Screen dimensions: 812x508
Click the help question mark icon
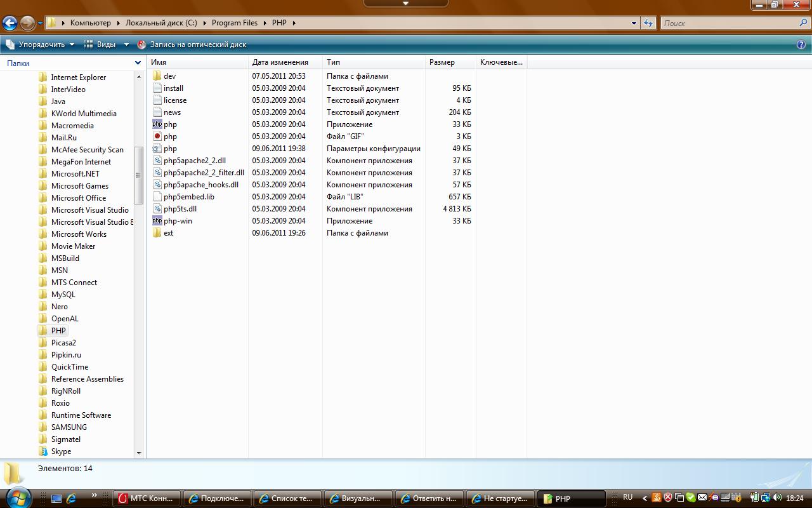(x=801, y=44)
